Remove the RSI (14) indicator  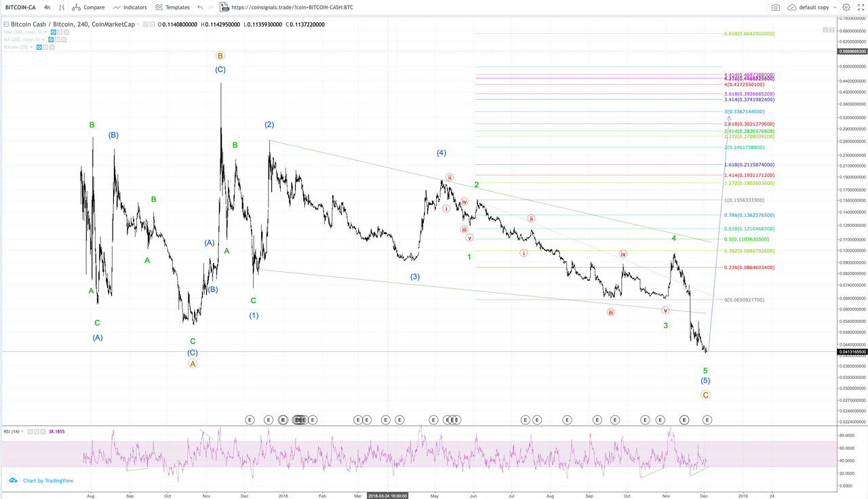click(42, 431)
